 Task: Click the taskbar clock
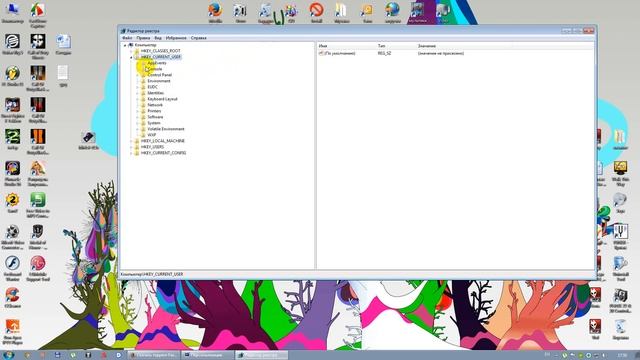pyautogui.click(x=622, y=356)
